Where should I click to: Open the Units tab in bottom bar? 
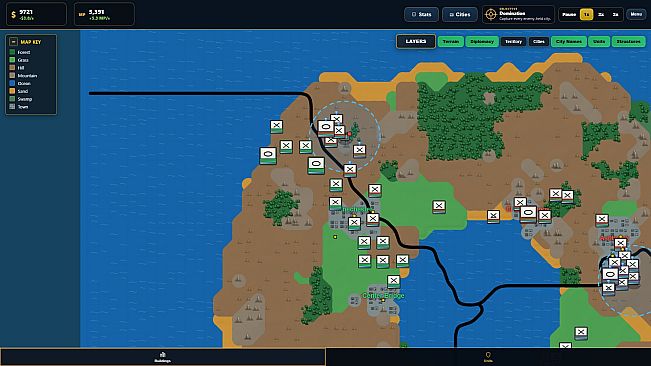tap(488, 357)
